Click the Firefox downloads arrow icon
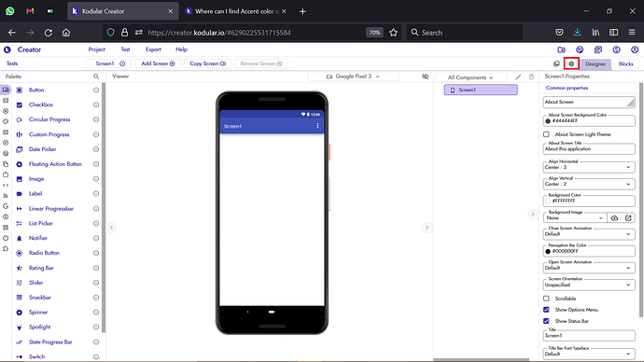644x362 pixels. coord(578,33)
